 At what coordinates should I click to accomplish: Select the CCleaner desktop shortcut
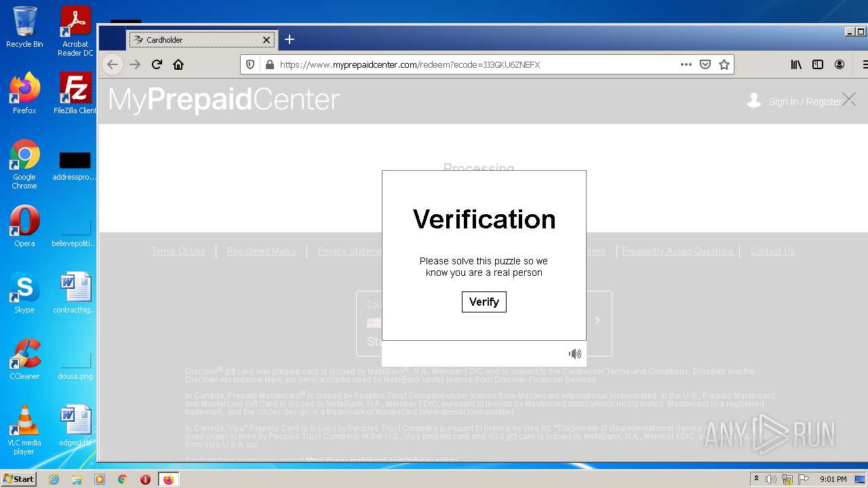click(24, 359)
